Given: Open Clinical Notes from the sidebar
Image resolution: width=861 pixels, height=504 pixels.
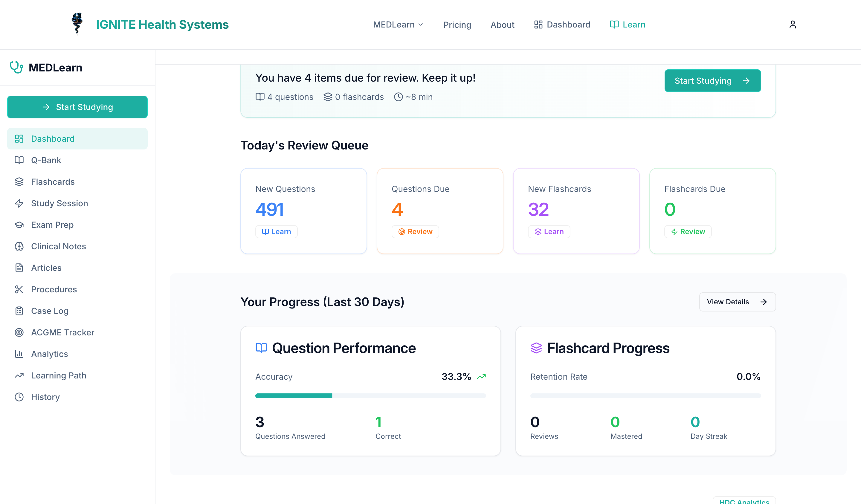Looking at the screenshot, I should pyautogui.click(x=77, y=246).
